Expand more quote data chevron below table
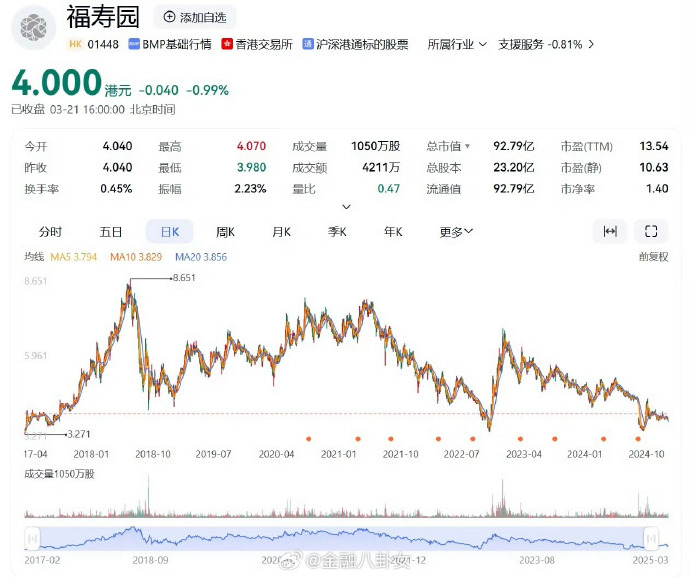690x577 pixels. coord(346,206)
